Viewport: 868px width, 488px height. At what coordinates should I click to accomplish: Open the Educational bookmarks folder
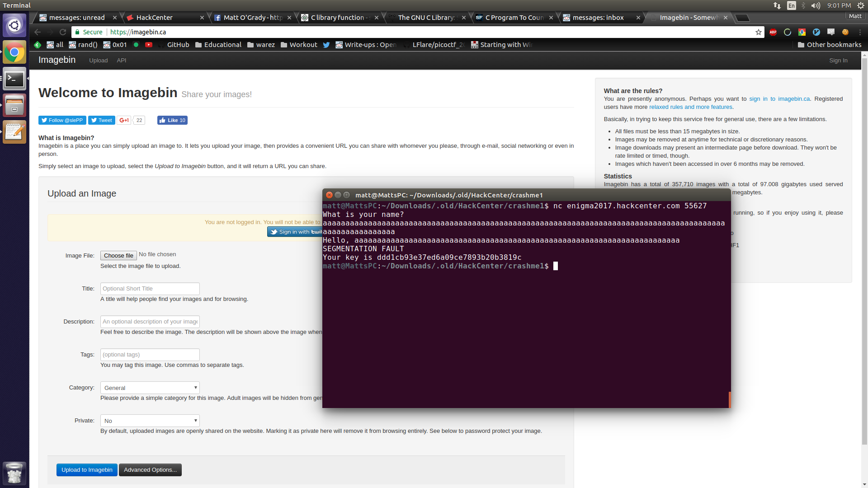(x=218, y=45)
